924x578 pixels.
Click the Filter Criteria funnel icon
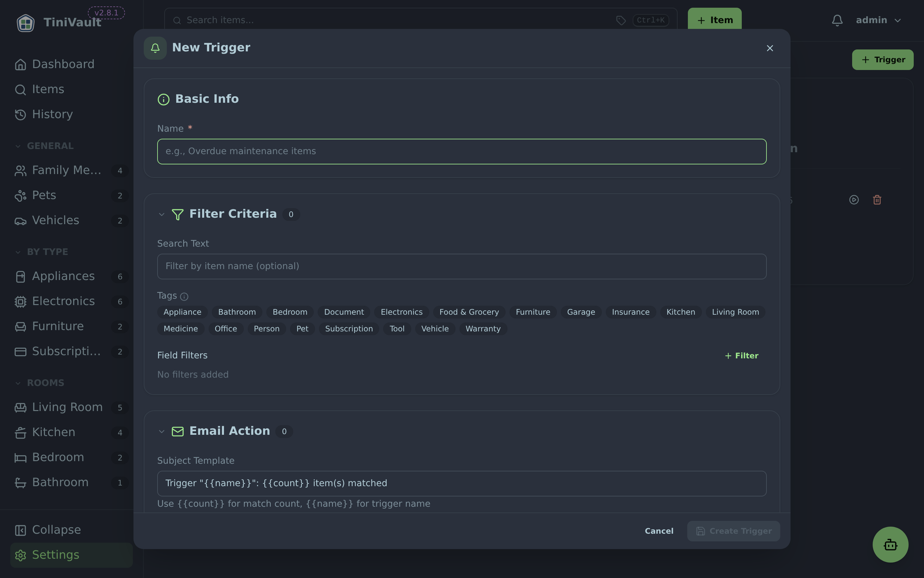click(x=177, y=214)
